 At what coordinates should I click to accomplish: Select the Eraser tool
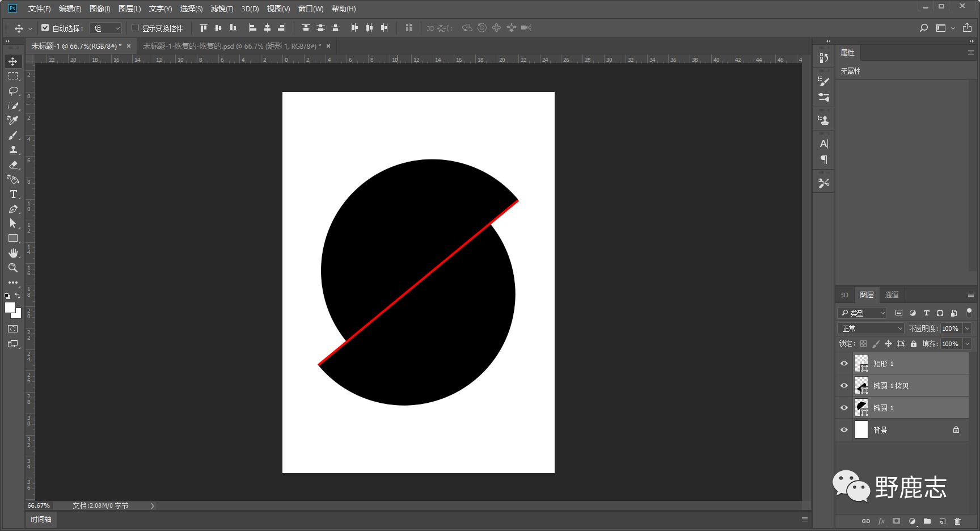click(13, 165)
